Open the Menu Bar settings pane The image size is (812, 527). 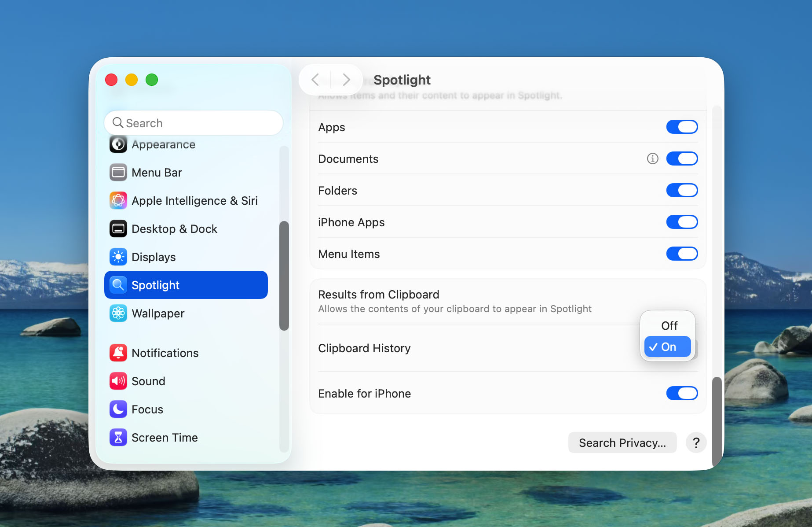point(186,172)
